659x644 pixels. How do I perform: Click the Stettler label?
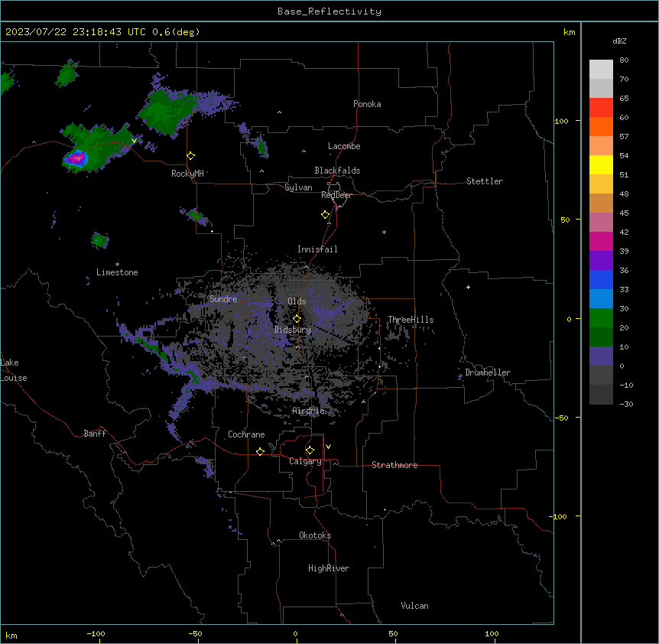pos(485,181)
